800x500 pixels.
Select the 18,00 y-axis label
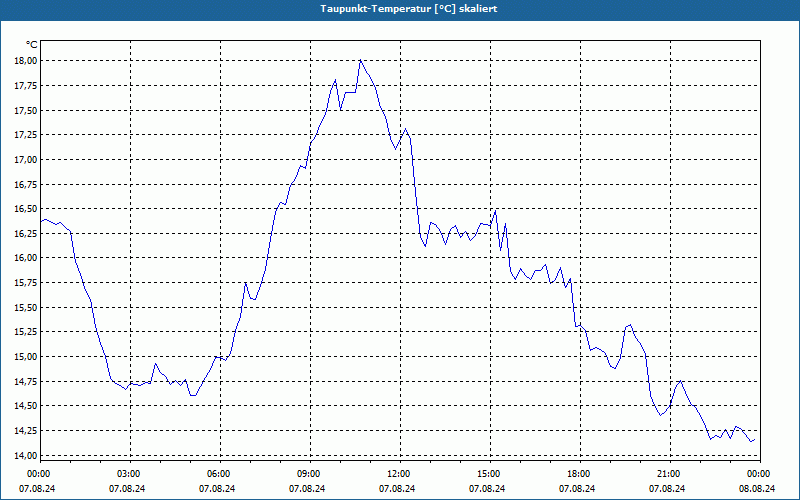coord(27,61)
